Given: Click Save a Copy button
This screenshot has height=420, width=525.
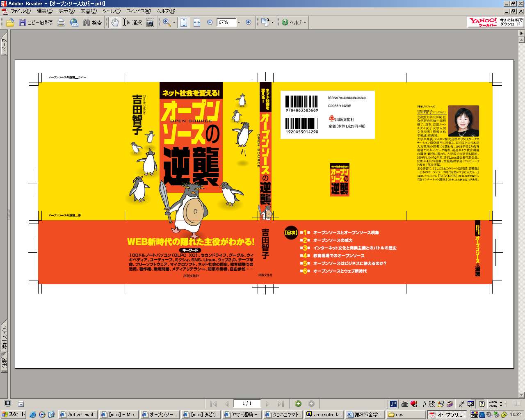Looking at the screenshot, I should (36, 23).
